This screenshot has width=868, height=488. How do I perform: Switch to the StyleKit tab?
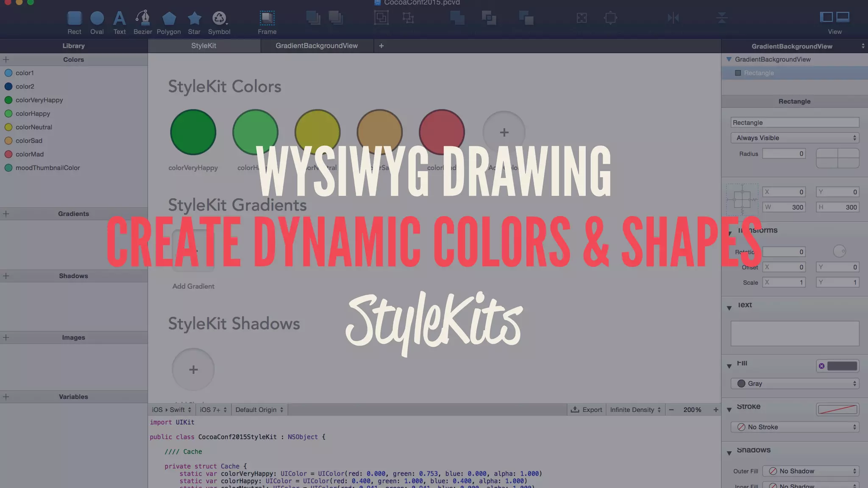click(x=204, y=46)
